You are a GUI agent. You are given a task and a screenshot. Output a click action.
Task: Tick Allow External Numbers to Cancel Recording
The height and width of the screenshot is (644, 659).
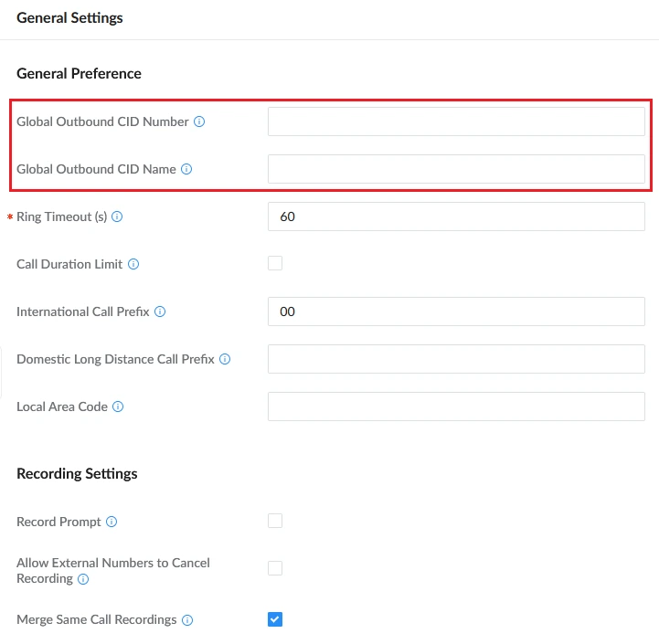(275, 568)
